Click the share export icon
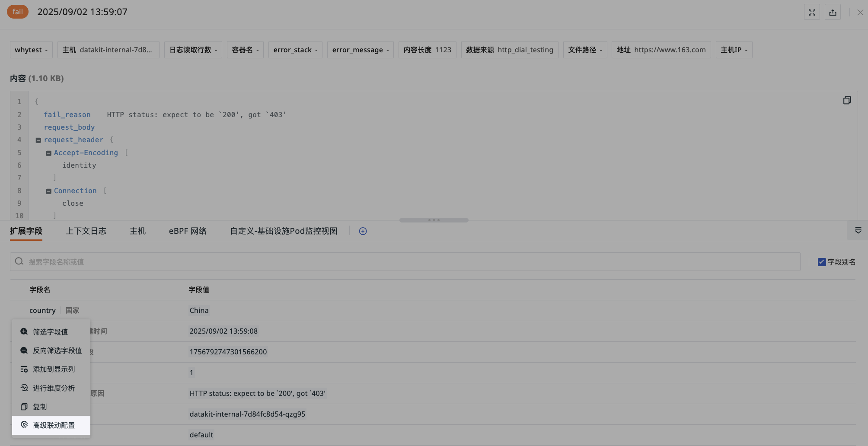This screenshot has width=868, height=446. (x=833, y=13)
